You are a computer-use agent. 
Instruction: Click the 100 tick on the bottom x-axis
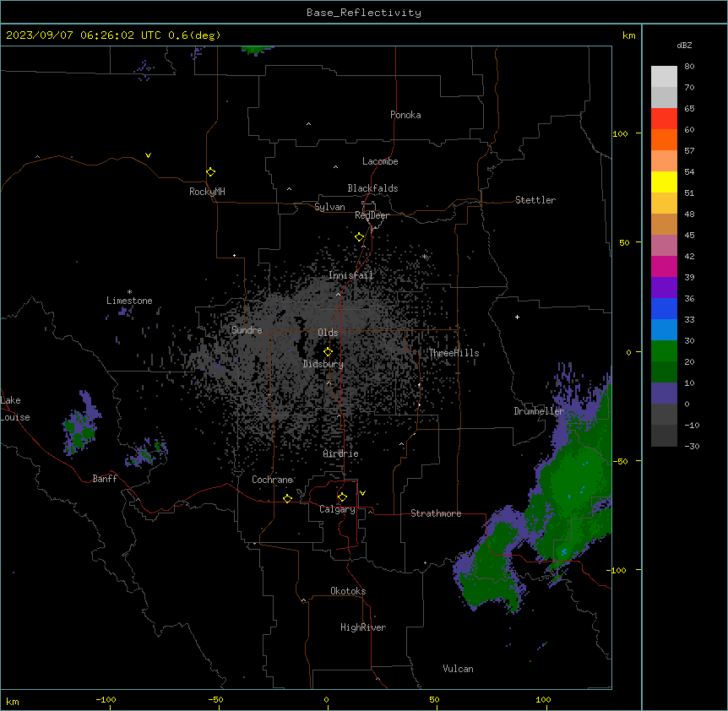pyautogui.click(x=543, y=699)
